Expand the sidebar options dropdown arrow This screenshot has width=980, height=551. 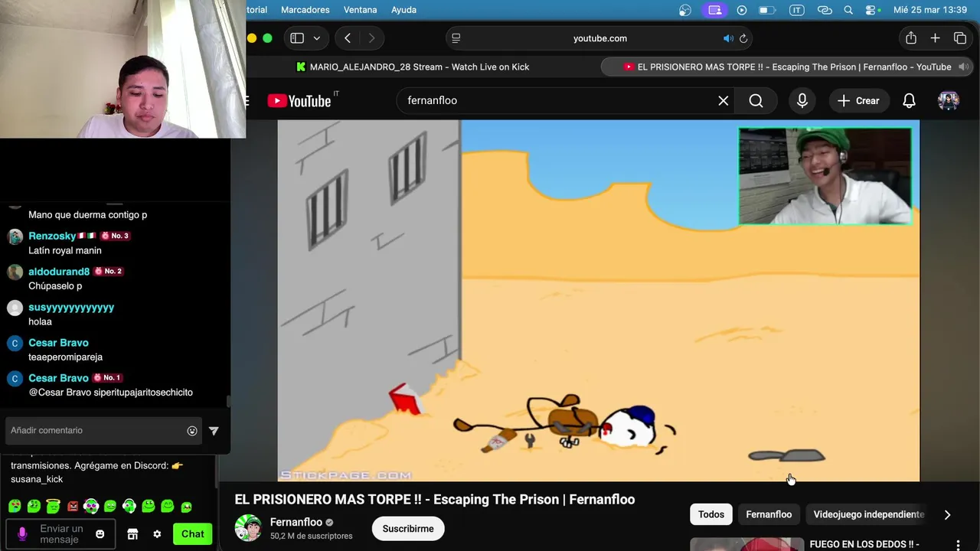pos(316,38)
